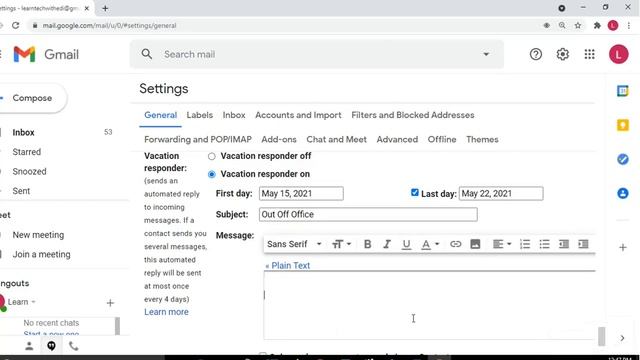The width and height of the screenshot is (640, 360).
Task: Click in the Search mail field
Action: 316,54
